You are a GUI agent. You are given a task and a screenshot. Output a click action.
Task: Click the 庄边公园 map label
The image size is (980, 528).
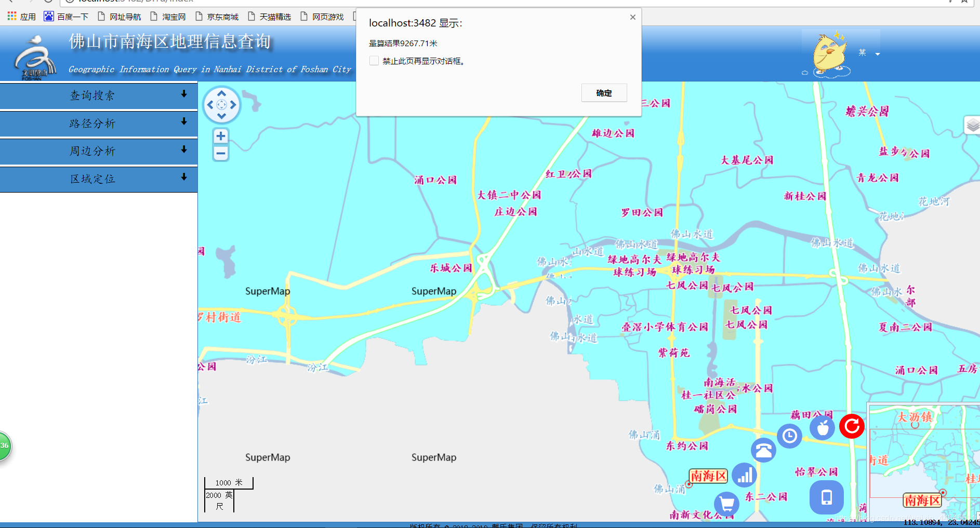(515, 211)
